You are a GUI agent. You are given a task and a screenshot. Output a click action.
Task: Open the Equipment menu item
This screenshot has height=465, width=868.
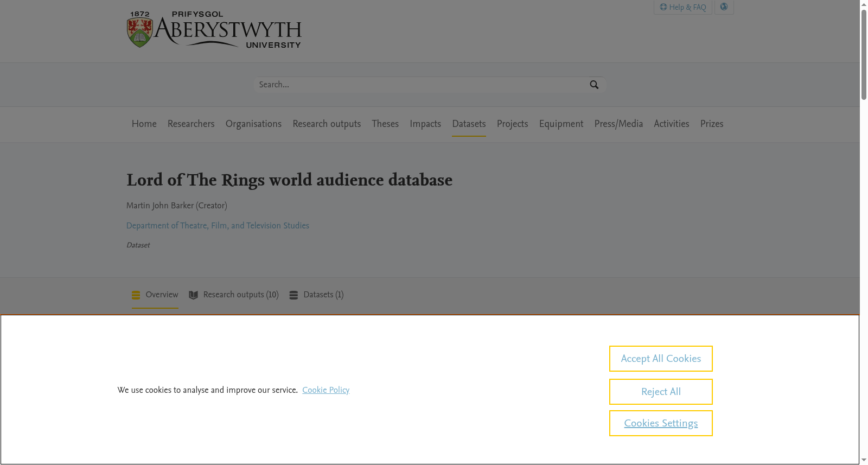coord(561,124)
